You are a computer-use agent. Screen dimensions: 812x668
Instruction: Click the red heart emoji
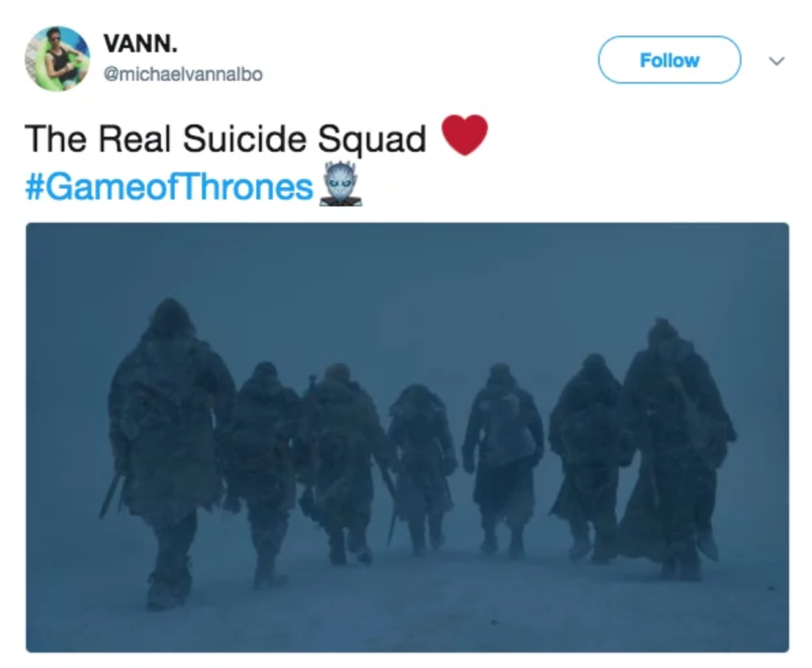click(x=465, y=135)
